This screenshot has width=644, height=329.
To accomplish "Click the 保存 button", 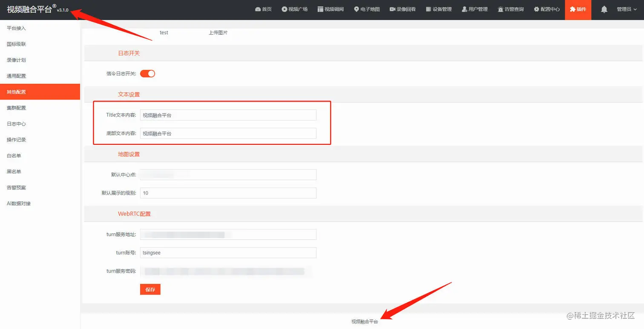I will coord(150,289).
